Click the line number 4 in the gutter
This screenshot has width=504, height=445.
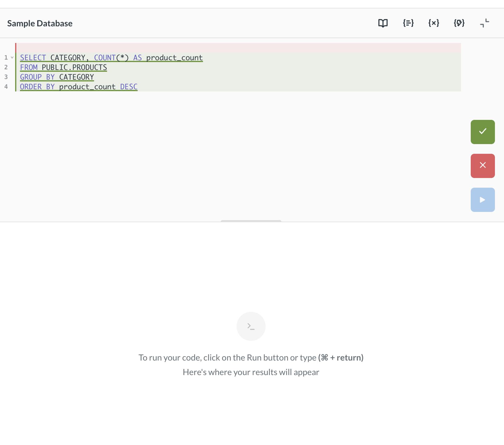click(6, 87)
